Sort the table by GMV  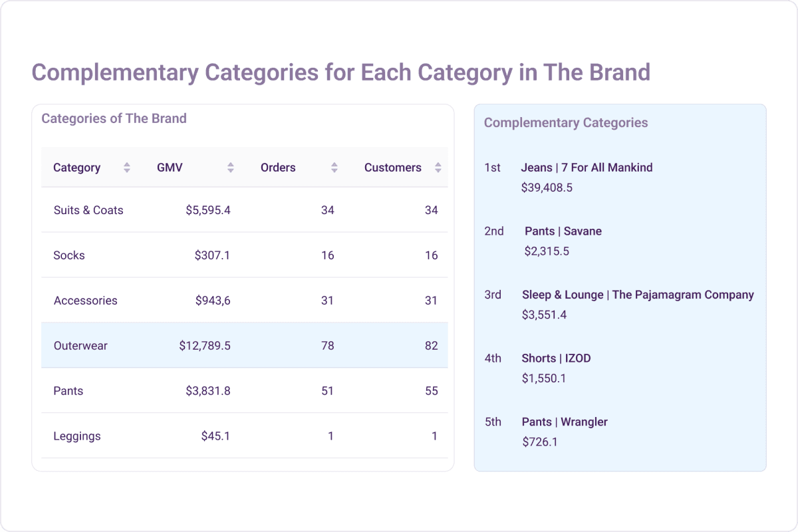[230, 168]
